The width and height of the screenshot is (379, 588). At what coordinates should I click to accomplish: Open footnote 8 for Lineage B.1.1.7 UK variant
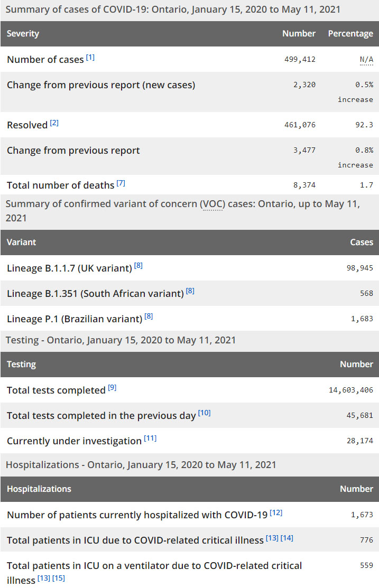coord(138,266)
